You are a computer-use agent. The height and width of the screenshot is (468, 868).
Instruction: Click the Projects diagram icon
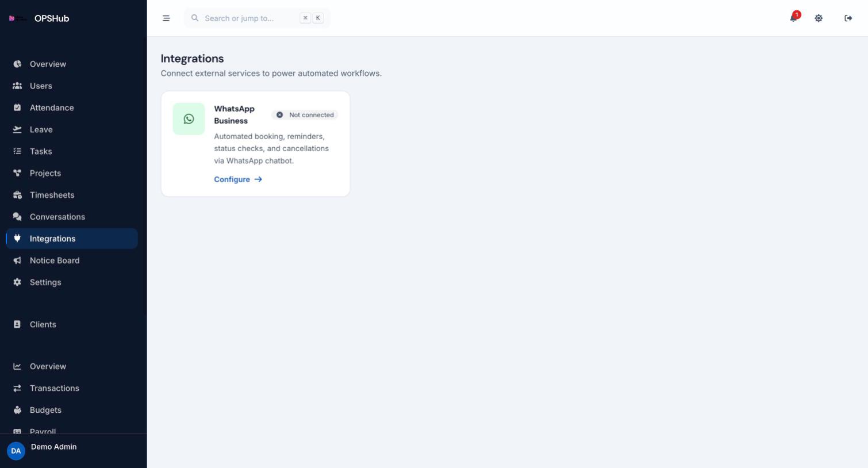tap(17, 173)
